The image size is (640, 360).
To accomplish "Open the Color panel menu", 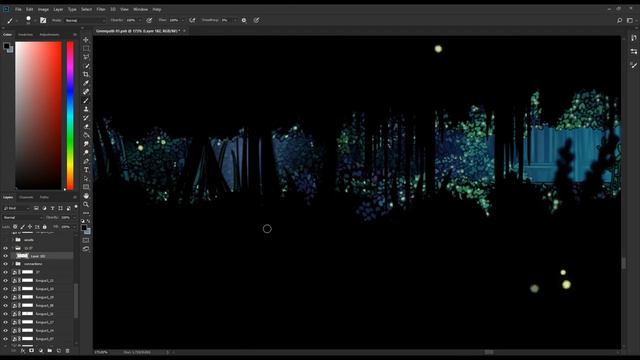I will tap(75, 35).
